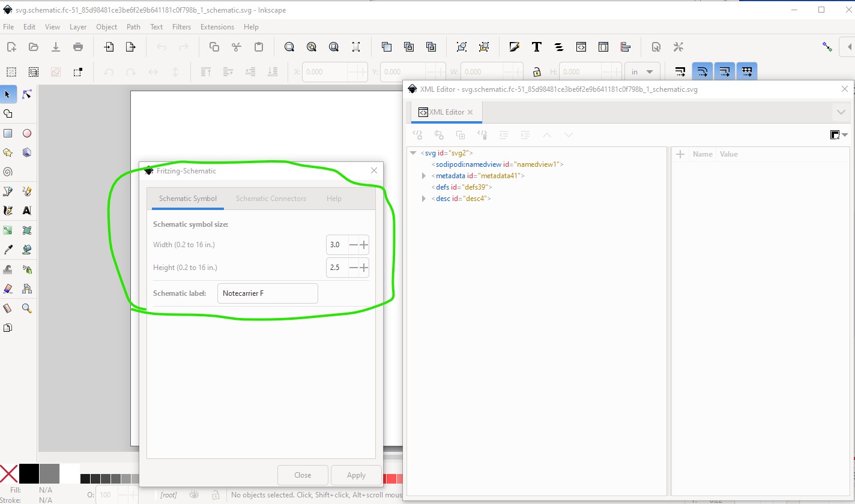Click the no-color red X swatch
Image resolution: width=855 pixels, height=504 pixels.
[9, 473]
